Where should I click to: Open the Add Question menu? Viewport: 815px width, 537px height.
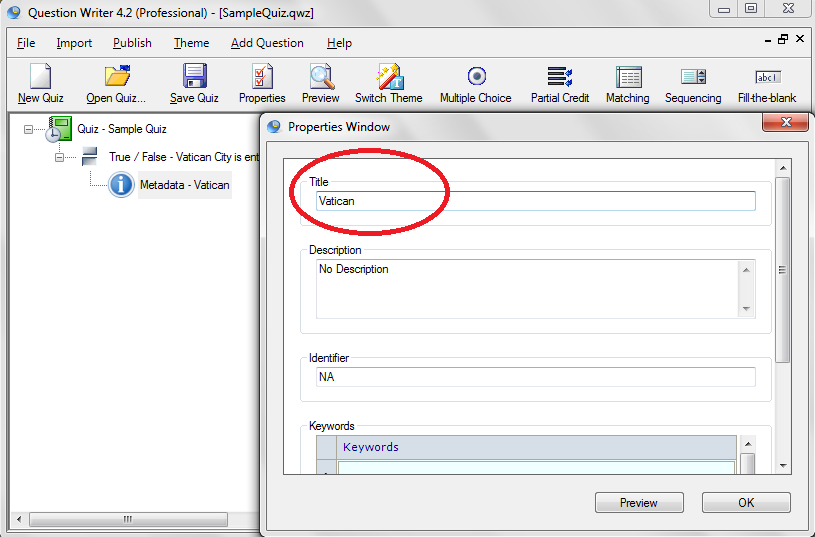(267, 43)
